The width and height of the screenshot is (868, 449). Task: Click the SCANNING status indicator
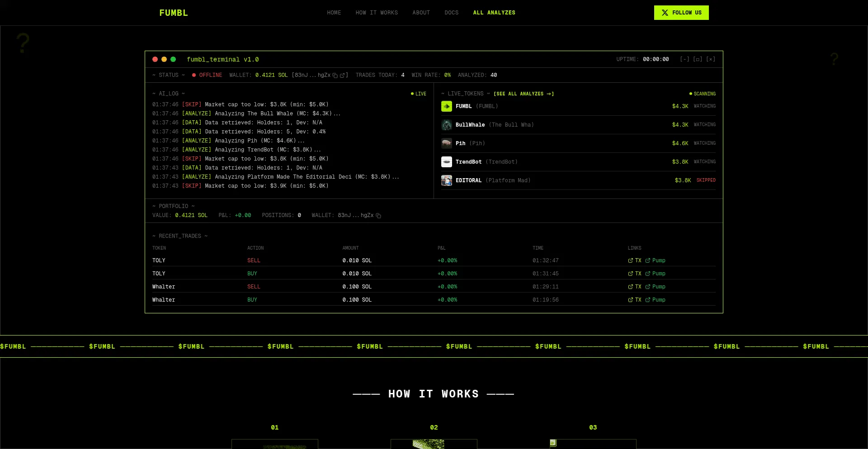703,94
